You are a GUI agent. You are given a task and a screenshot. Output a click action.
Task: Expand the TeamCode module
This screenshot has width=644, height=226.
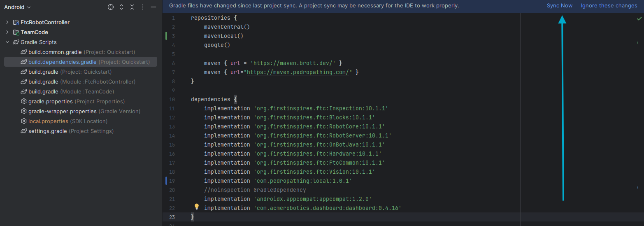7,32
